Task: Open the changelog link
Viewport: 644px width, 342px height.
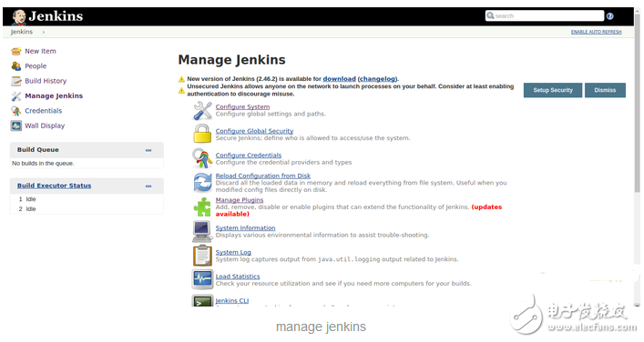Action: [378, 79]
